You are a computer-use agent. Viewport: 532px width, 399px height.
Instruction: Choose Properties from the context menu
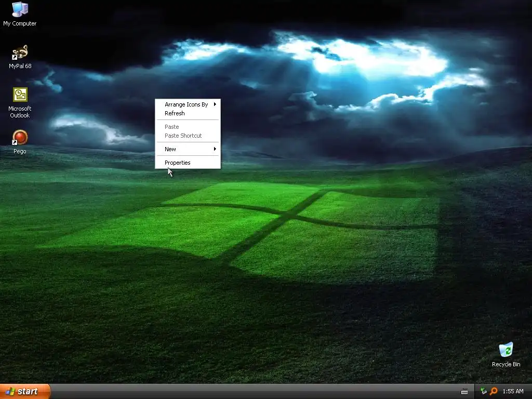pos(188,163)
